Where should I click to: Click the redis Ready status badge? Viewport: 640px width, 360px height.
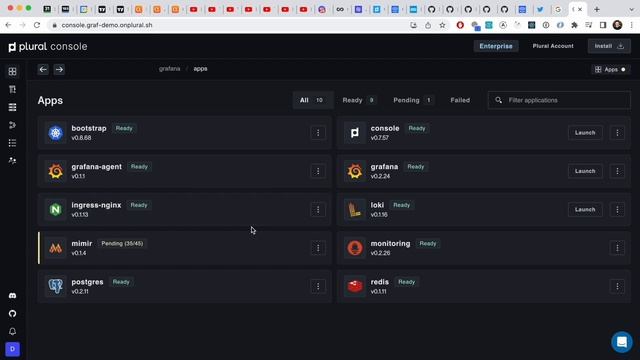point(406,282)
